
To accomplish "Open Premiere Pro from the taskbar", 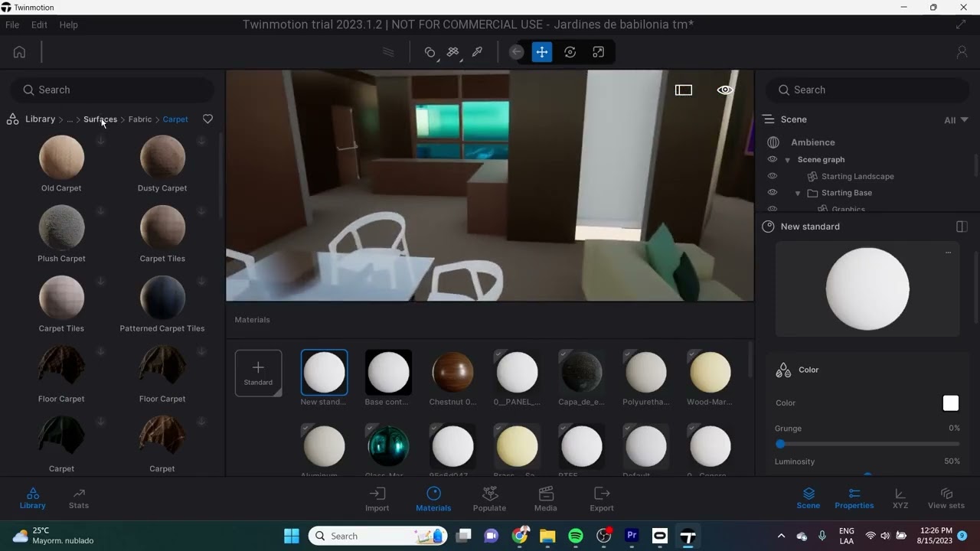I will pyautogui.click(x=632, y=536).
